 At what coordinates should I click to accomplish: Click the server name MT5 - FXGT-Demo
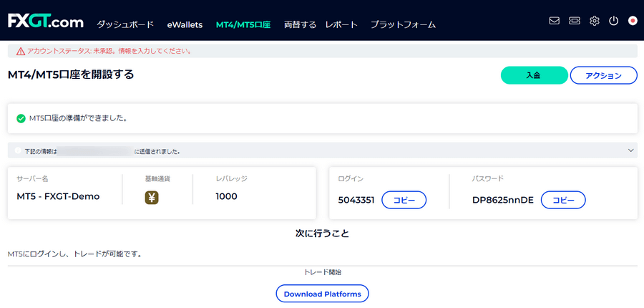(59, 196)
